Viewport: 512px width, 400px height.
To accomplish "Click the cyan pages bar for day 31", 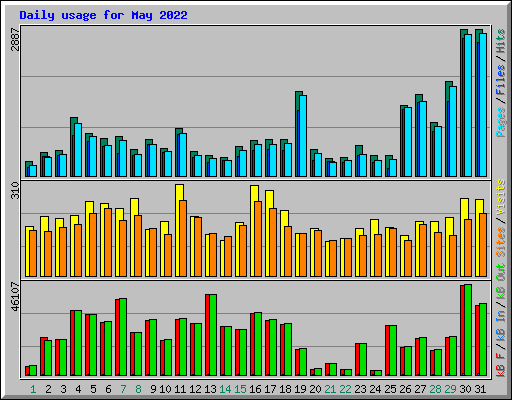I will point(483,105).
